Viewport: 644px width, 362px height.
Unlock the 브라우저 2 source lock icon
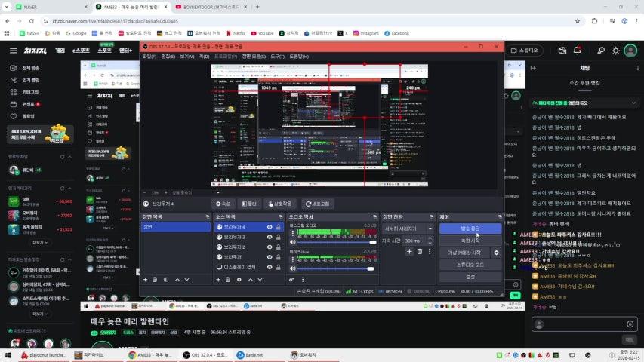pyautogui.click(x=279, y=247)
